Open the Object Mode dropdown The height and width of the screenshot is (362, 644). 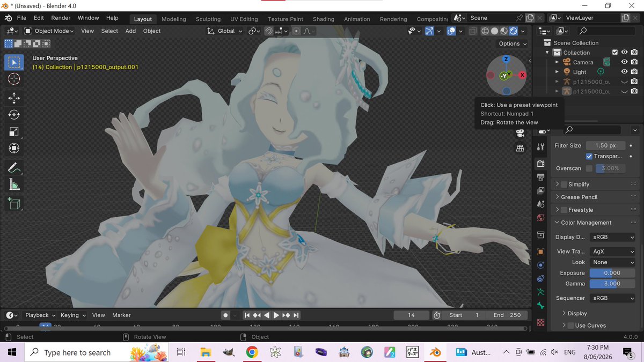[49, 31]
